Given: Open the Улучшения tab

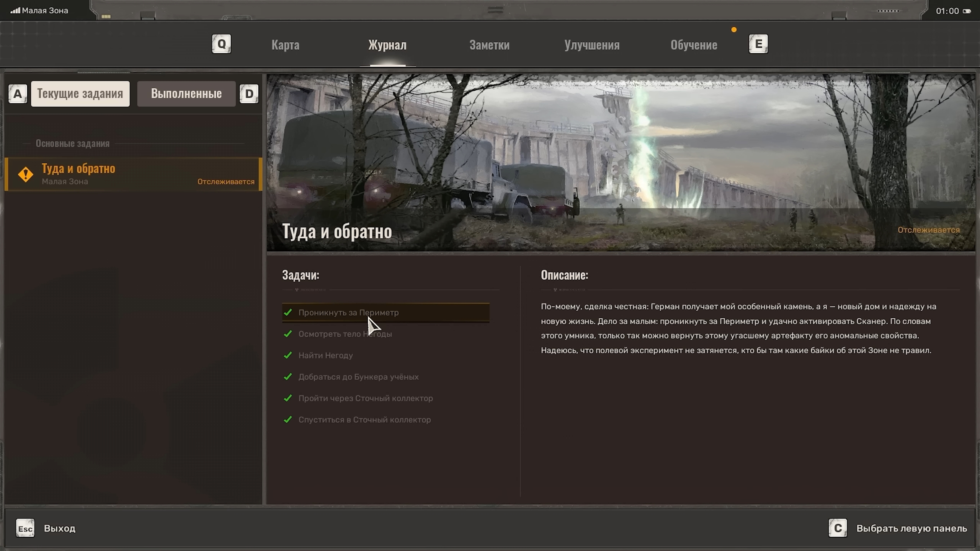Looking at the screenshot, I should (x=591, y=45).
